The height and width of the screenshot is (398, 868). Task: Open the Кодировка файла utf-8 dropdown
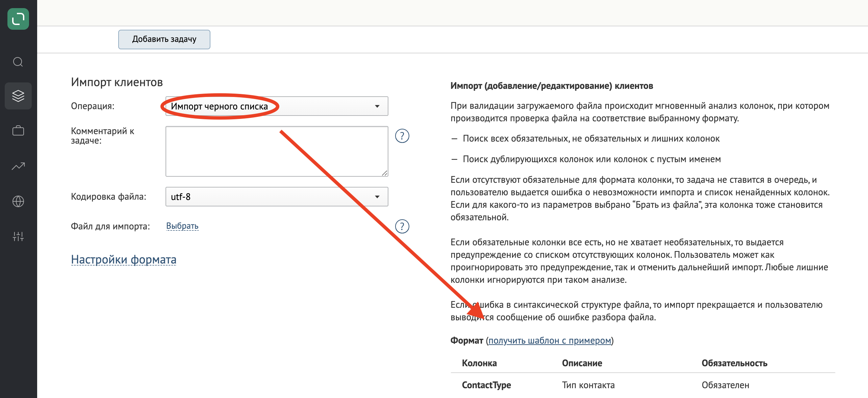pos(277,197)
